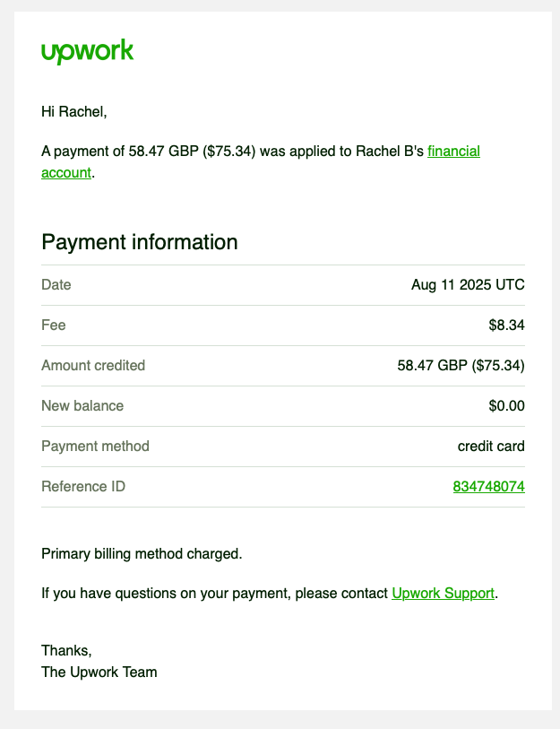Click Primary billing method charged text
Image resolution: width=560 pixels, height=729 pixels.
point(142,554)
